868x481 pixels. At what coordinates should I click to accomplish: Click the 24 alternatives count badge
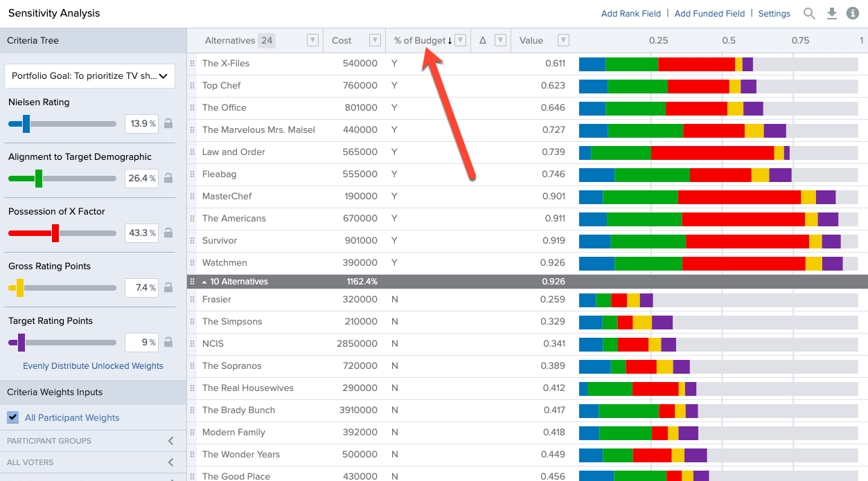[x=267, y=41]
